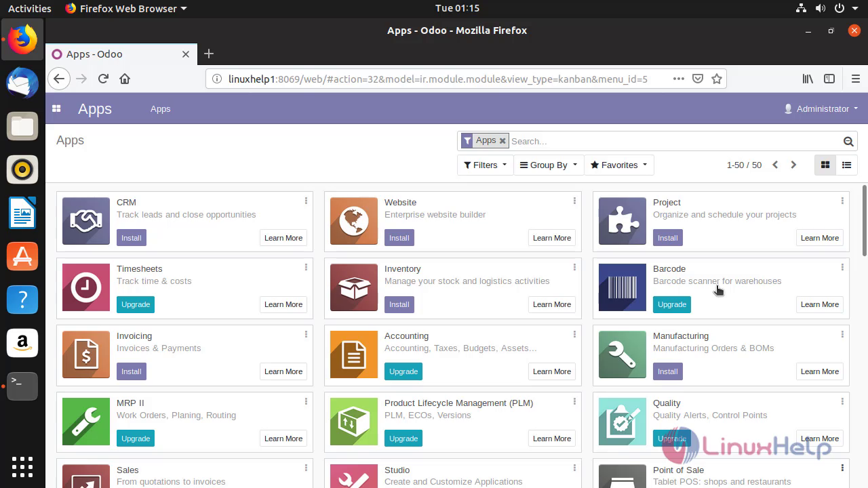Go to next page arrow in pager
The image size is (868, 488).
[793, 165]
